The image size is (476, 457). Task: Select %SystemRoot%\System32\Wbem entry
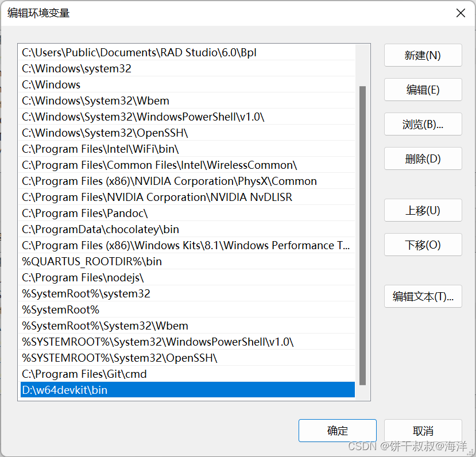pos(188,326)
